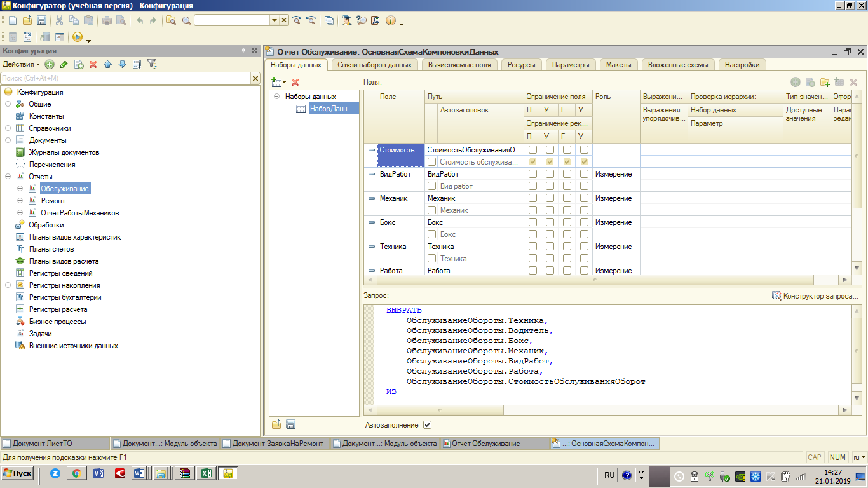Enable the Автозаголовок checkbox for Вид работ
Screen dimensions: 868x488
432,186
